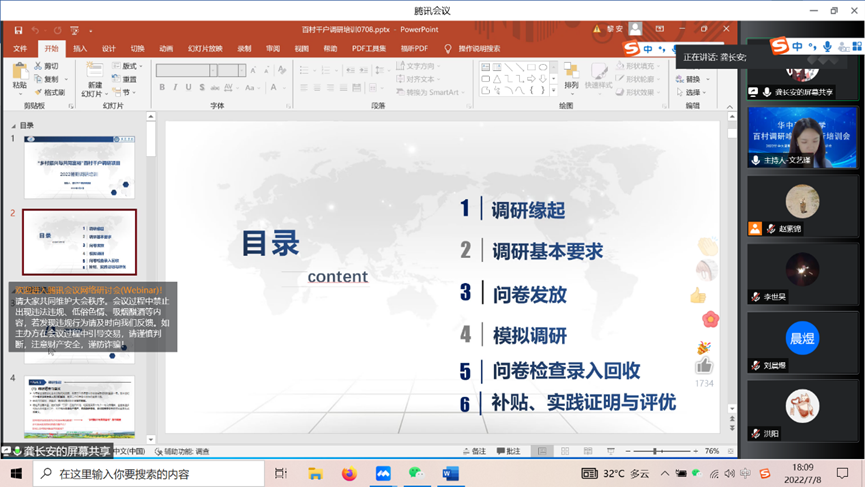Click the Word icon in taskbar
The height and width of the screenshot is (487, 865).
click(449, 473)
